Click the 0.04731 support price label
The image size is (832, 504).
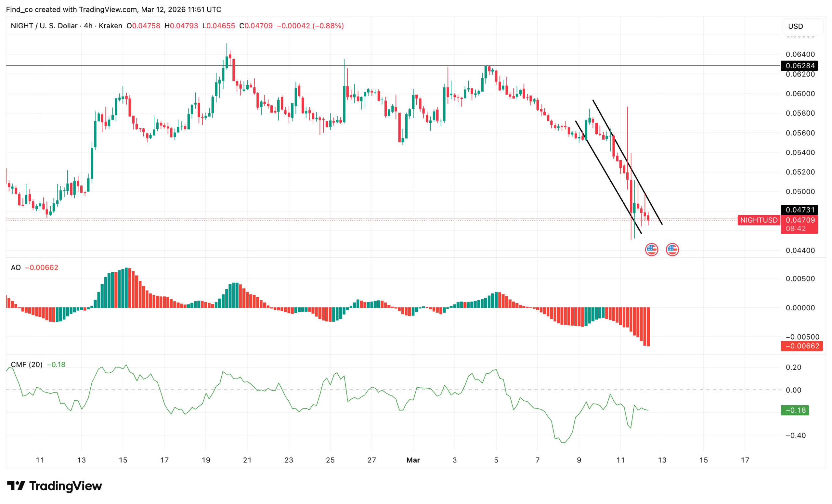pos(799,210)
